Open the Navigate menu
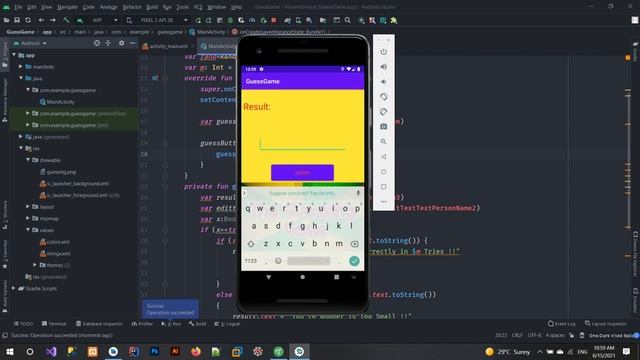 67,7
